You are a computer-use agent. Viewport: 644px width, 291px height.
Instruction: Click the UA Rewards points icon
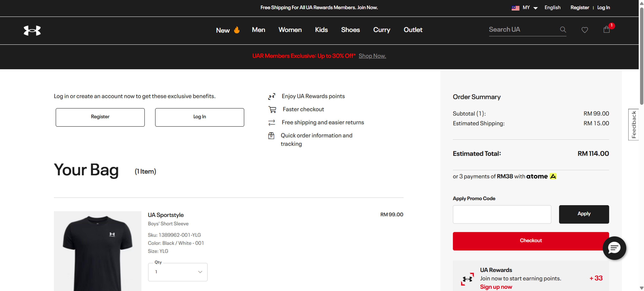click(x=272, y=96)
